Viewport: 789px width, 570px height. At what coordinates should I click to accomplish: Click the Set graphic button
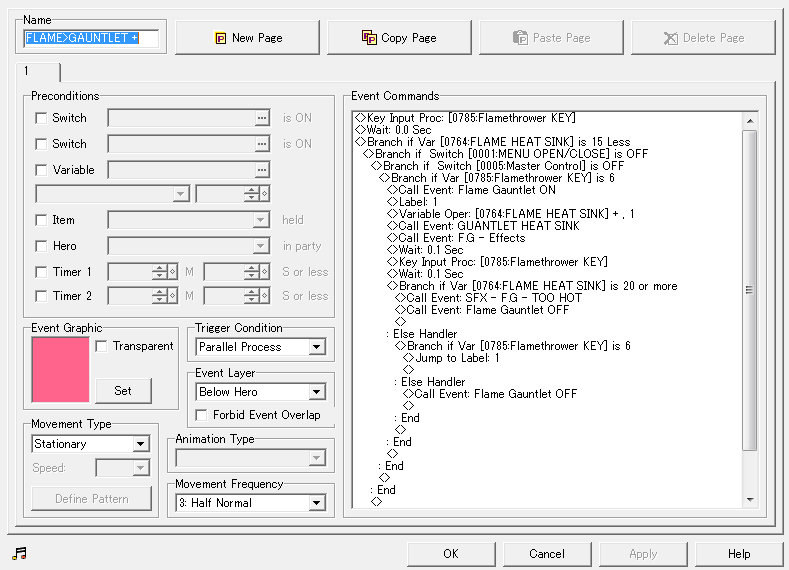(123, 390)
